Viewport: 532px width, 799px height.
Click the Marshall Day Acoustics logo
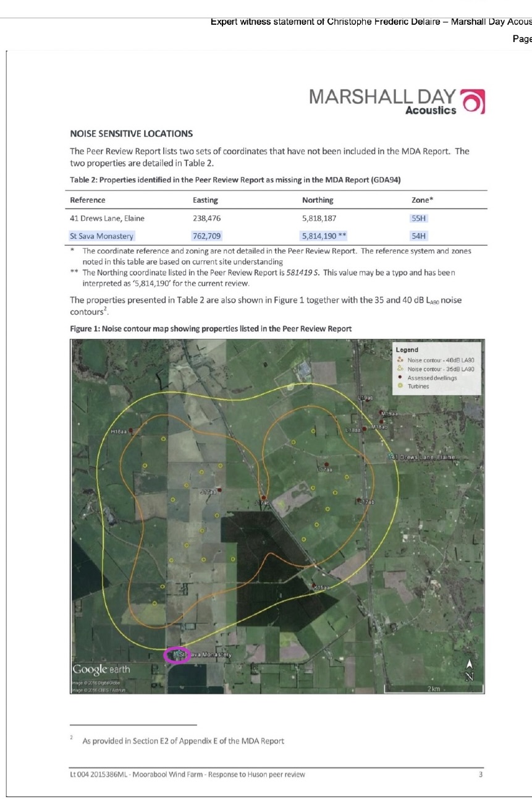397,102
